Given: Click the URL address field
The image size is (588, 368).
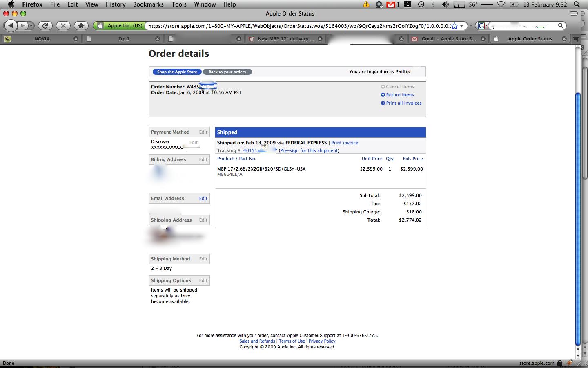Looking at the screenshot, I should (x=298, y=26).
